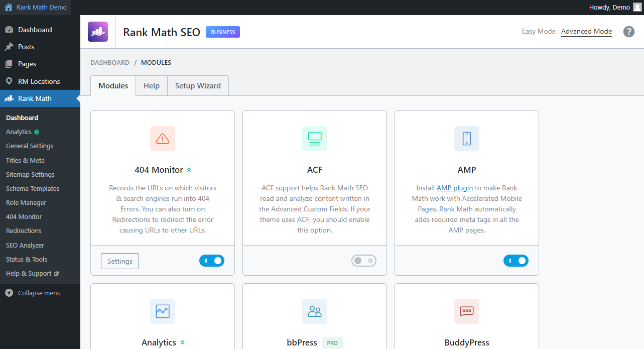Select Advanced Mode
Screen dimensions: 644x349
tap(586, 31)
